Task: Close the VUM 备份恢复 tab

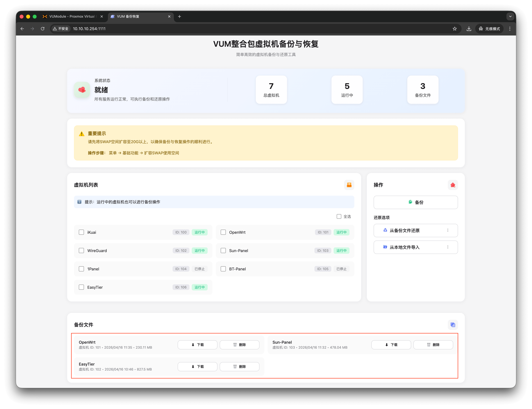Action: point(169,17)
